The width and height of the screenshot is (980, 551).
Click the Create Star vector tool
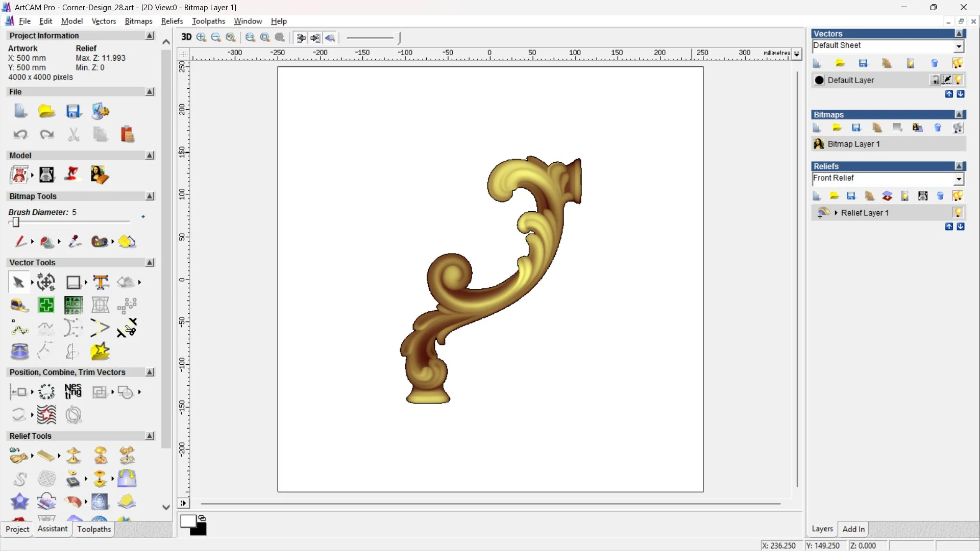(x=100, y=352)
